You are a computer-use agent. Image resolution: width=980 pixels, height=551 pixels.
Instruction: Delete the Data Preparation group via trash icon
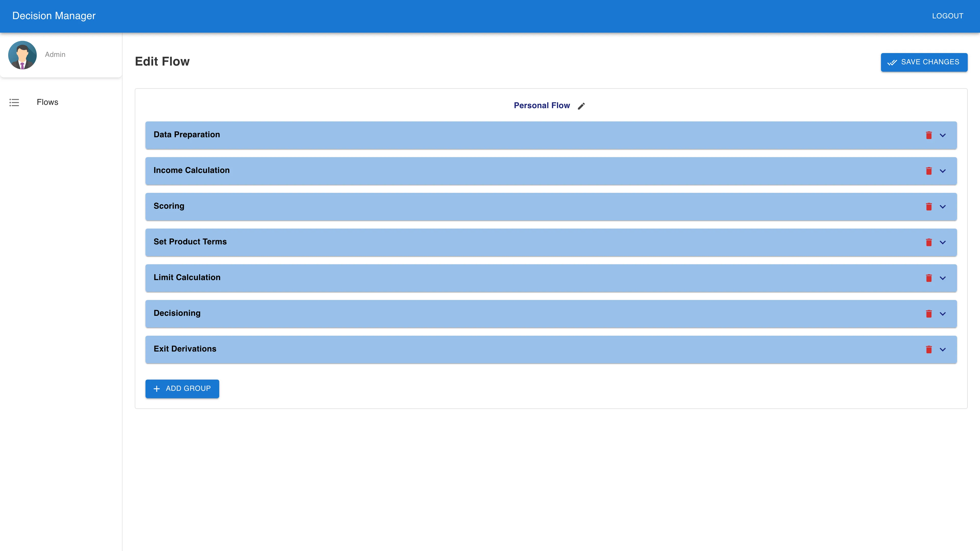click(x=929, y=135)
